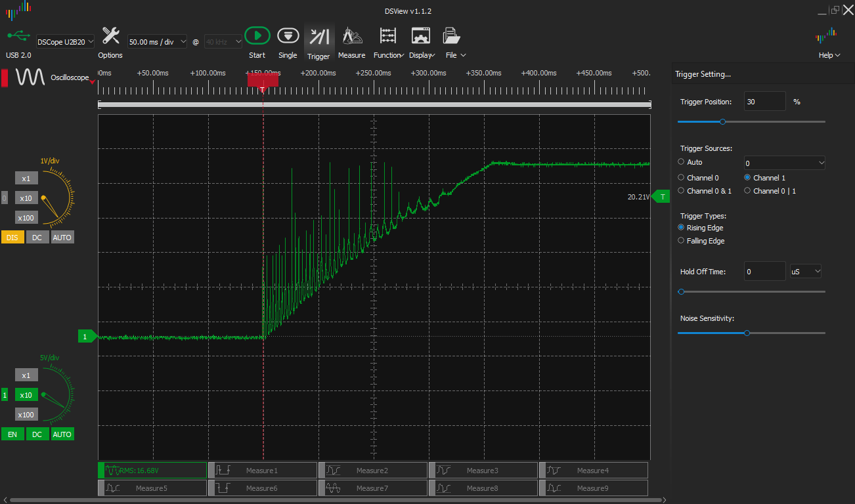Screen dimensions: 855x504
Task: Click the Help logo icon
Action: point(825,35)
